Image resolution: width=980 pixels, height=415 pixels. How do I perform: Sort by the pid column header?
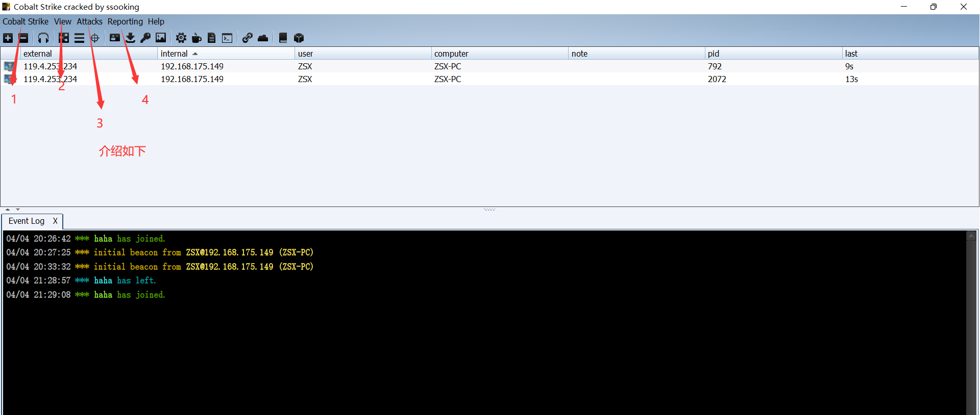pyautogui.click(x=773, y=54)
